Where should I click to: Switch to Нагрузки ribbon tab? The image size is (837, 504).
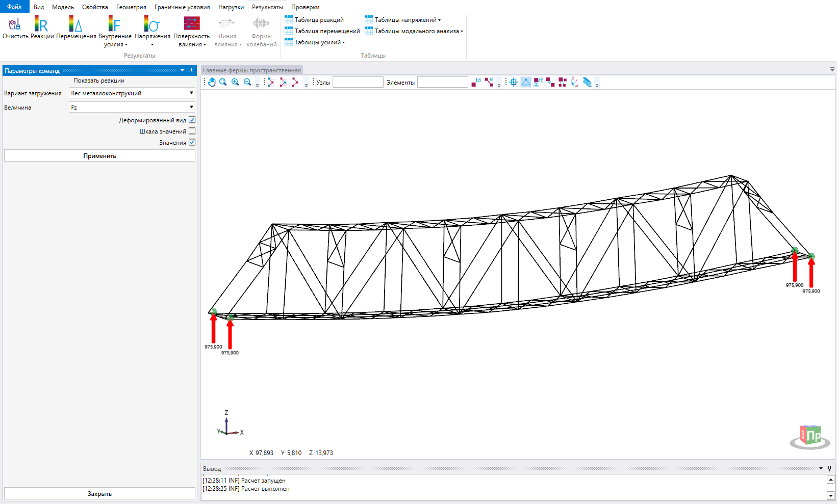pos(231,7)
